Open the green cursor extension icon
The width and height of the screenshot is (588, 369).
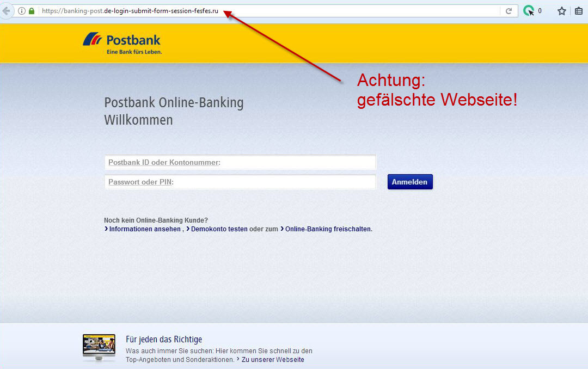(x=529, y=11)
